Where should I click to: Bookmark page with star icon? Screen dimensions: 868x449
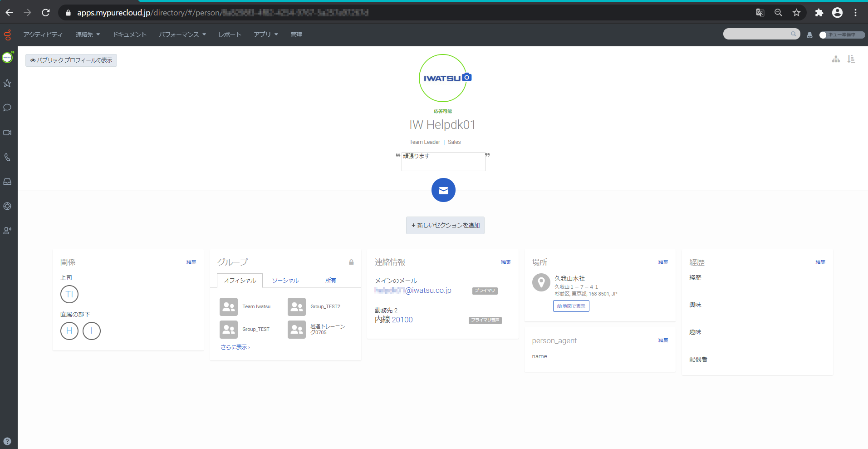(x=796, y=13)
